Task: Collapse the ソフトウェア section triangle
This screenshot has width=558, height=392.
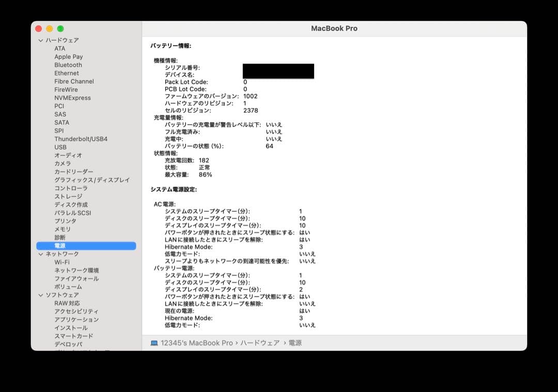Action: click(x=40, y=294)
